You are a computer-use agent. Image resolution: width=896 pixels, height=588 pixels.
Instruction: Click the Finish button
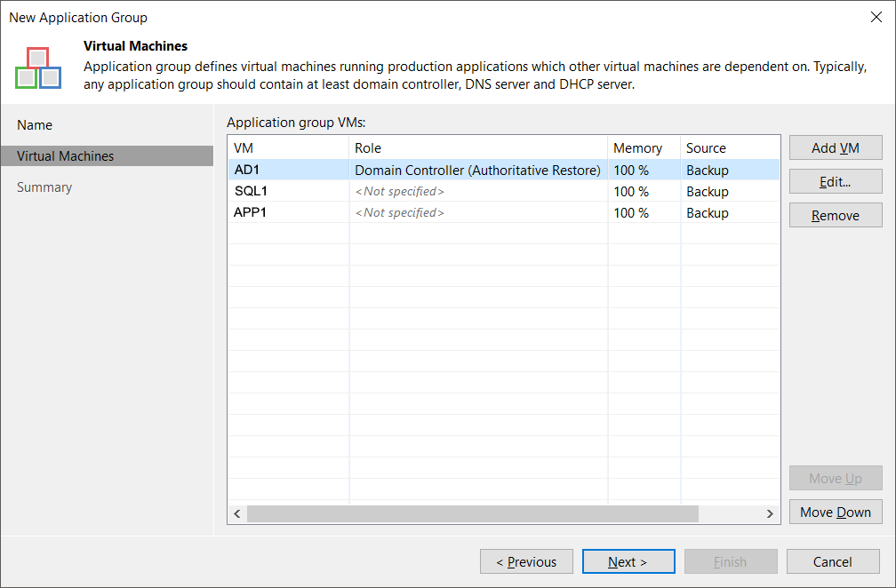731,561
